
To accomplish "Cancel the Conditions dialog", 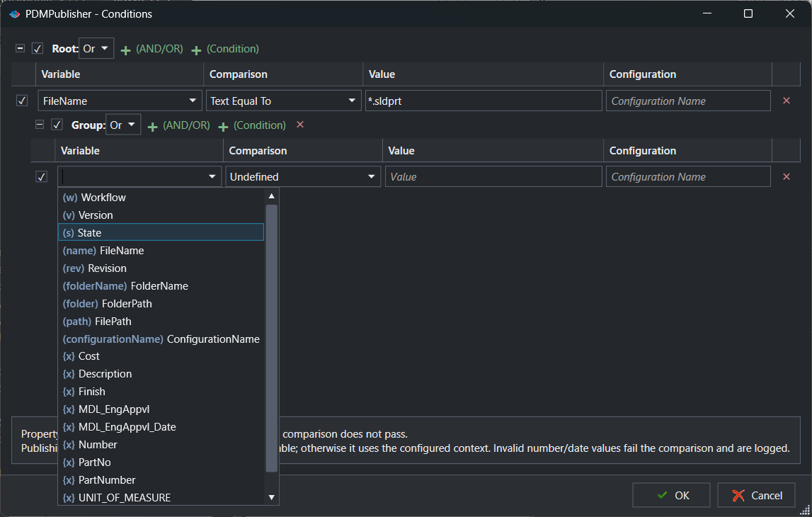I will tap(757, 495).
